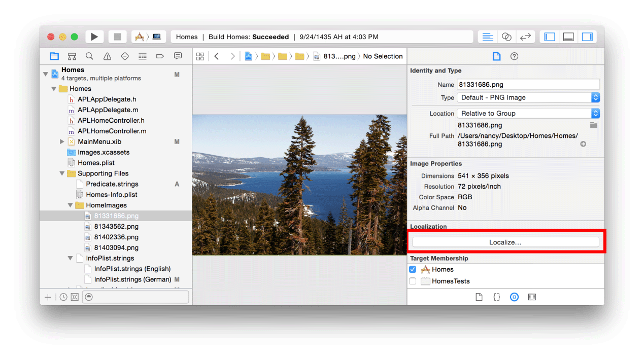Open the Version editor

point(525,37)
